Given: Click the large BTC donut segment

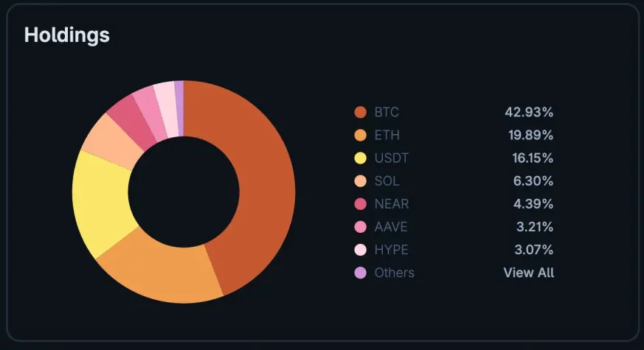Looking at the screenshot, I should pos(258,184).
